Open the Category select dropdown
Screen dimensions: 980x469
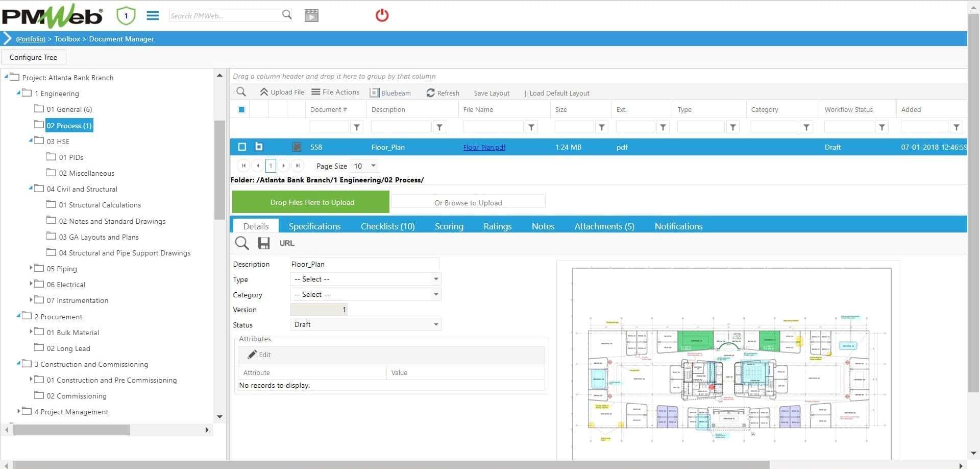[x=365, y=294]
